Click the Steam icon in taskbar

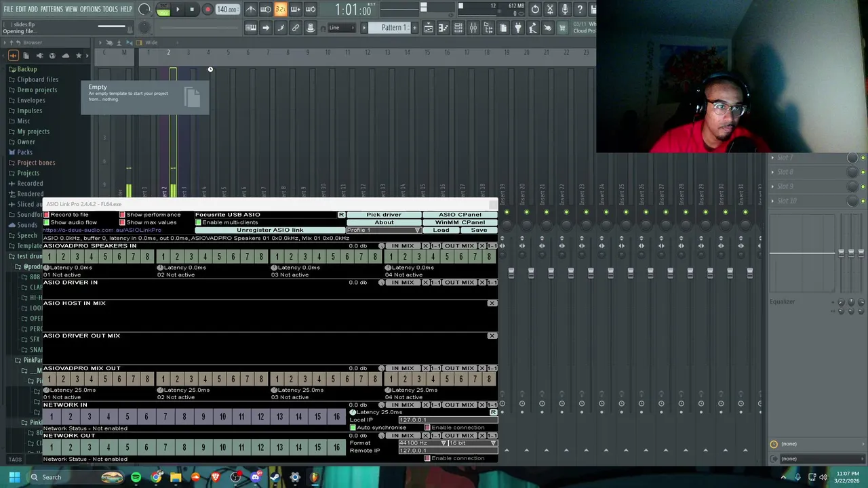(275, 477)
